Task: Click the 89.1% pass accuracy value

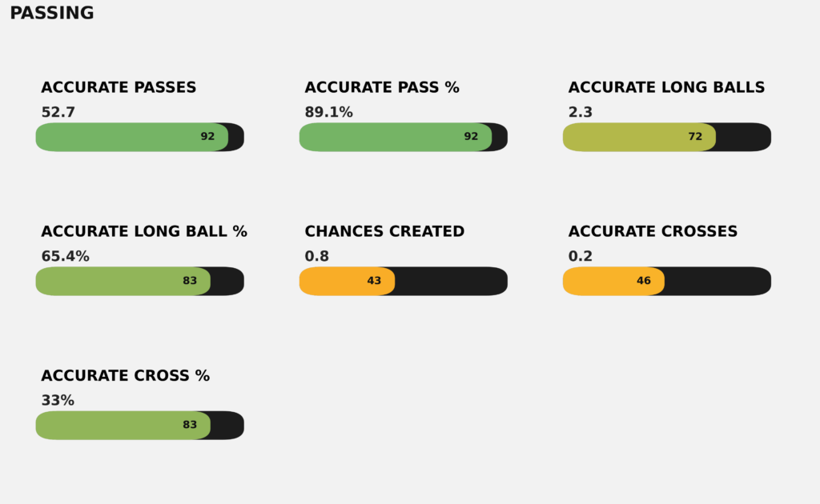Action: [328, 113]
